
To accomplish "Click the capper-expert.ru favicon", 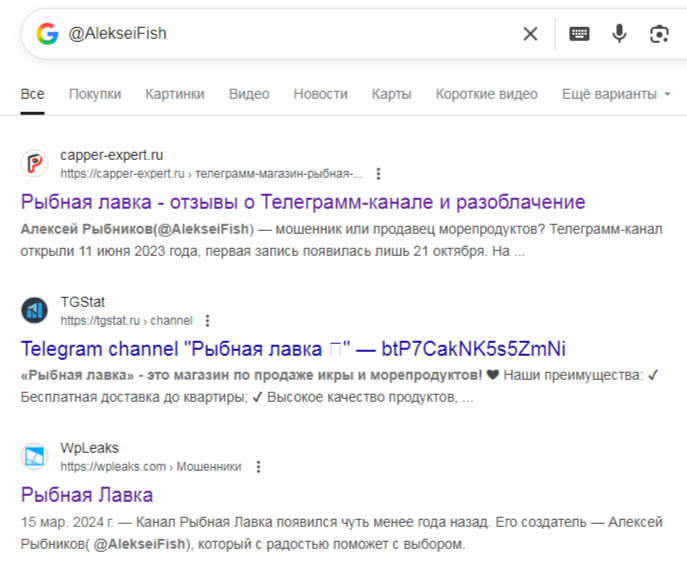I will (x=35, y=163).
